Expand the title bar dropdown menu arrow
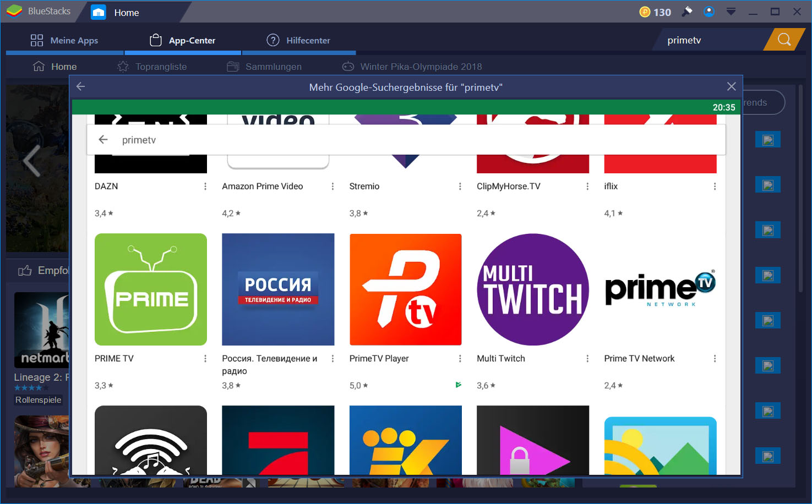The height and width of the screenshot is (504, 812). (x=731, y=12)
